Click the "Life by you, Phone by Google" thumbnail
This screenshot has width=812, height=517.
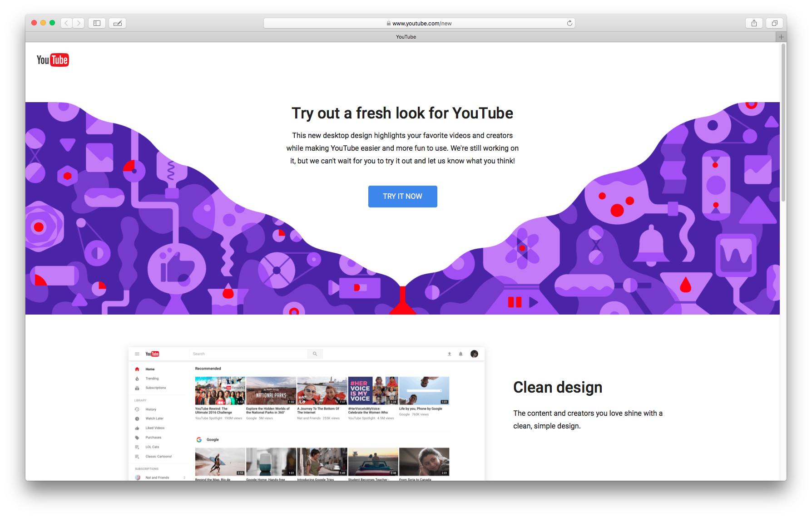424,390
